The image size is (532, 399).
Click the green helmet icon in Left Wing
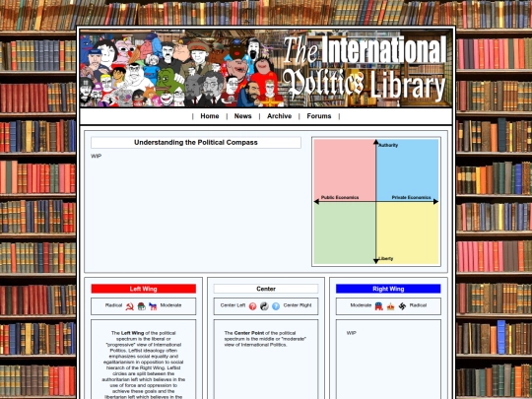pyautogui.click(x=141, y=306)
